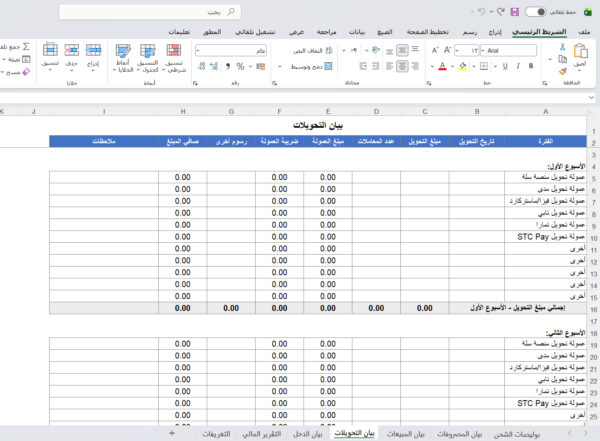
Task: Open the fill color dropdown arrow
Action: click(452, 67)
